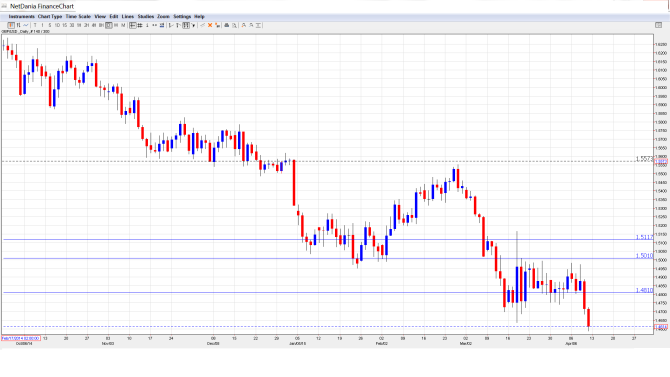
Task: Open the Chart Type menu
Action: click(x=50, y=17)
